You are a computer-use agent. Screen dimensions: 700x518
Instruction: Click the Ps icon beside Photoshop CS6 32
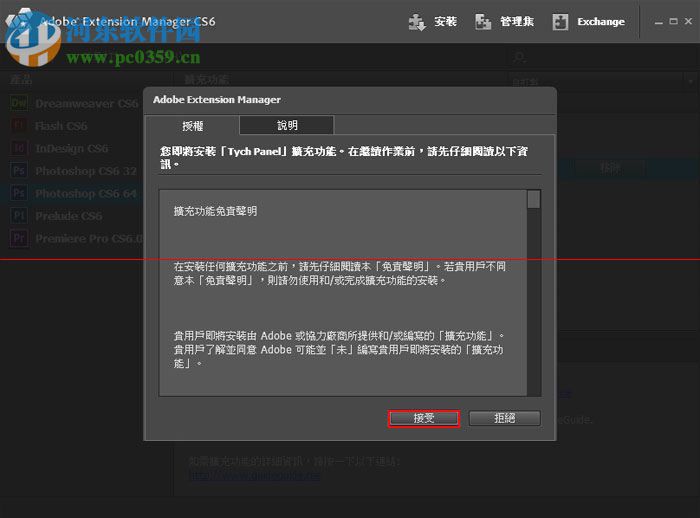(19, 171)
